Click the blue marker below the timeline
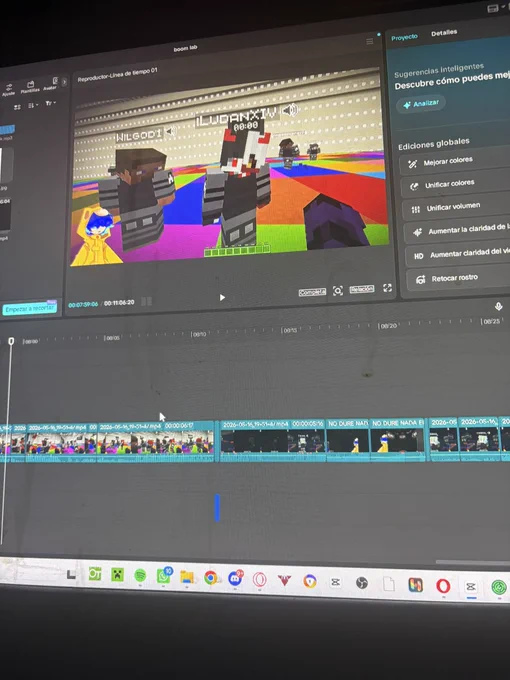Viewport: 510px width, 680px height. click(217, 507)
